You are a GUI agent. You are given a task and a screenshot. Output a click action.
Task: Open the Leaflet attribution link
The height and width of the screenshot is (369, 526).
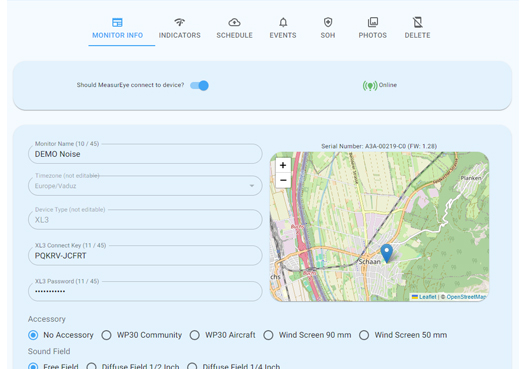coord(427,297)
